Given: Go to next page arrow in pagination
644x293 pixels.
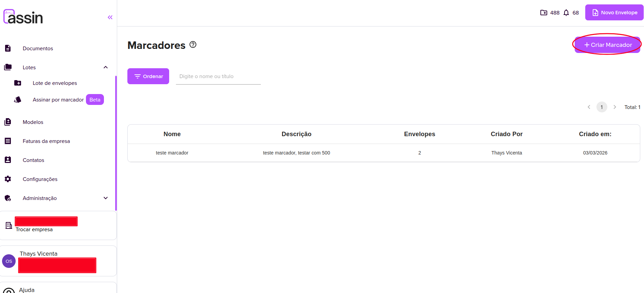Looking at the screenshot, I should click(x=614, y=107).
